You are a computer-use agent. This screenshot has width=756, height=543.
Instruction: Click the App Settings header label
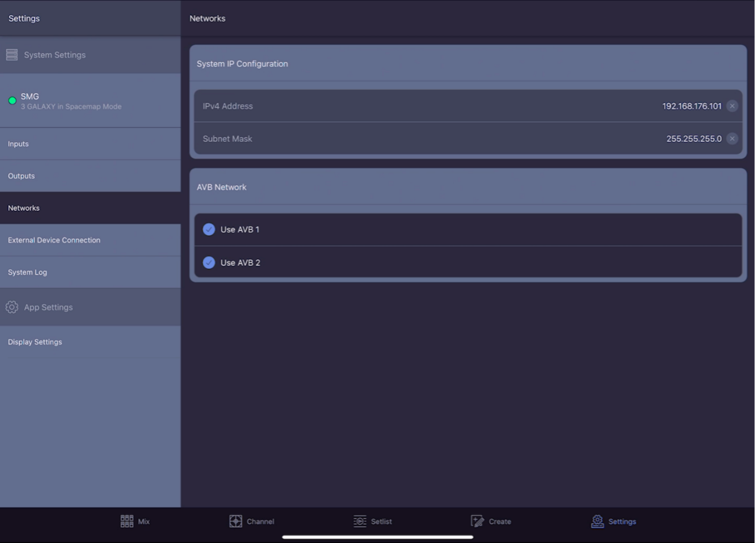coord(48,307)
